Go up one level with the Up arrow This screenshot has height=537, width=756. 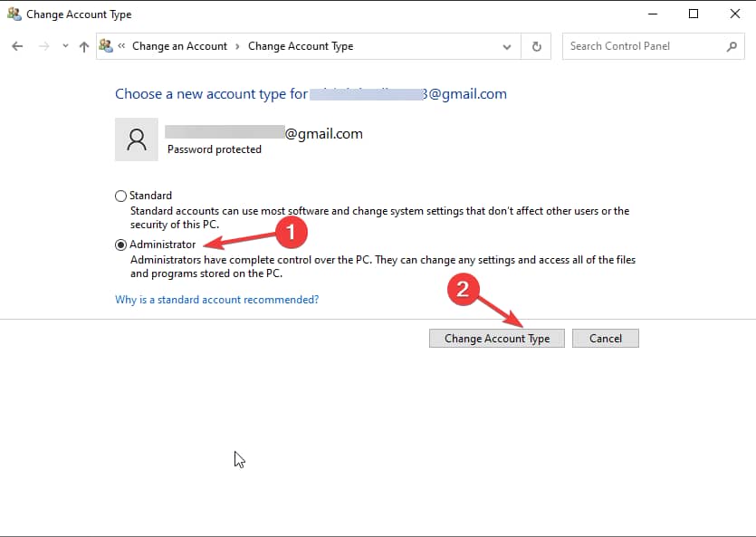pos(84,46)
